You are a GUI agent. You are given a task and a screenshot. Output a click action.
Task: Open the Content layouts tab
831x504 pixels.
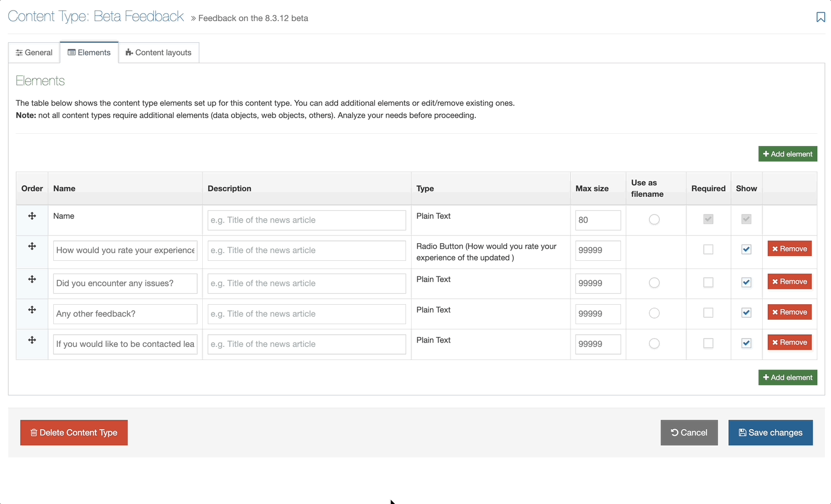159,53
